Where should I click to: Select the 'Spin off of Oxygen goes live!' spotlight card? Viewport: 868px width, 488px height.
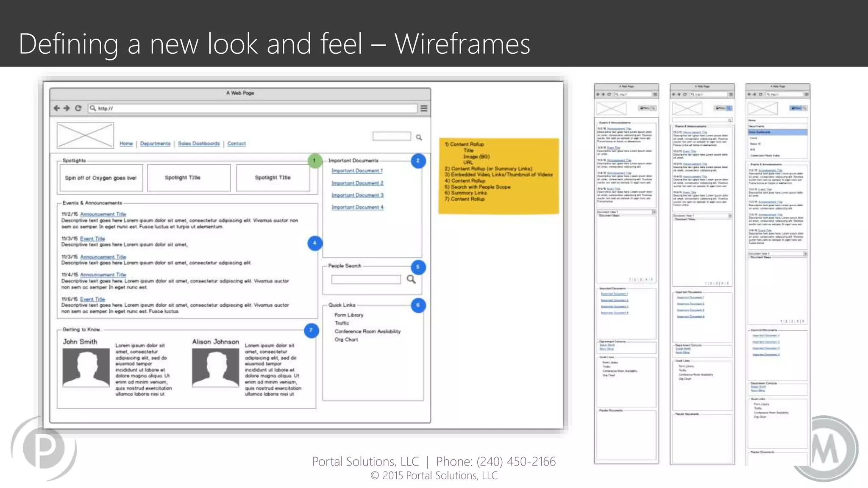click(x=101, y=178)
